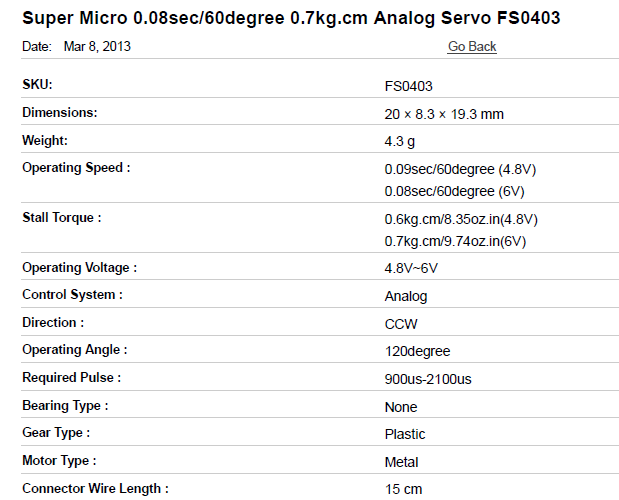Click the date Mar 8, 2013
This screenshot has height=500, width=619.
97,46
